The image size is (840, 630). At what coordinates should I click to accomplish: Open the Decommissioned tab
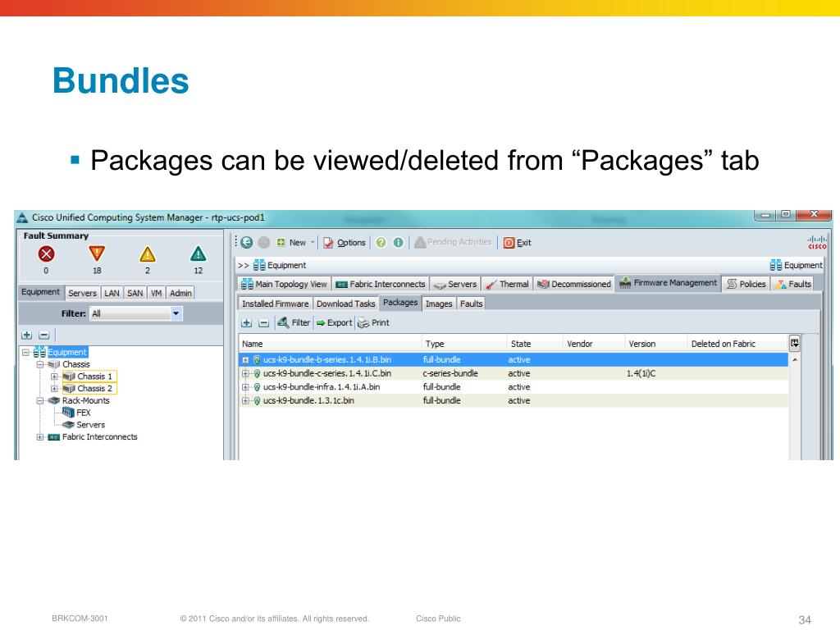573,284
